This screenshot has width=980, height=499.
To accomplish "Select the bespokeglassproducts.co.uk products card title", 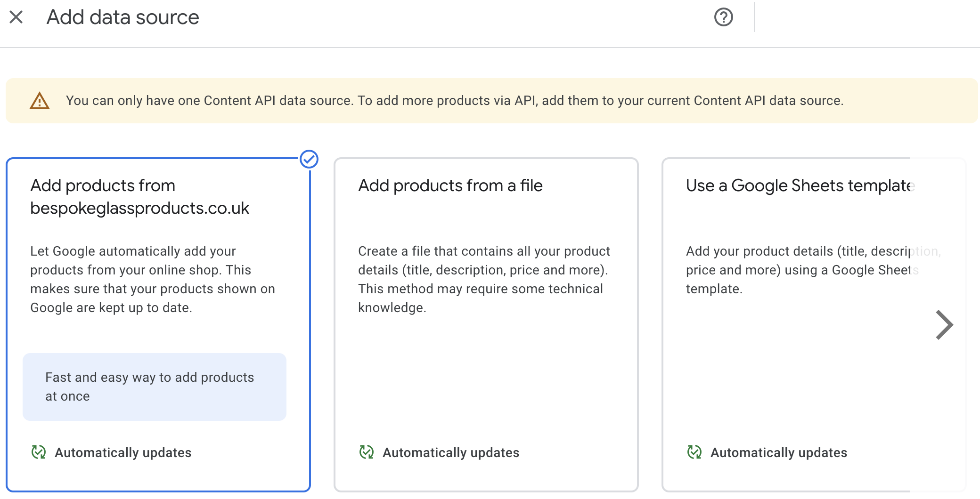I will click(139, 197).
